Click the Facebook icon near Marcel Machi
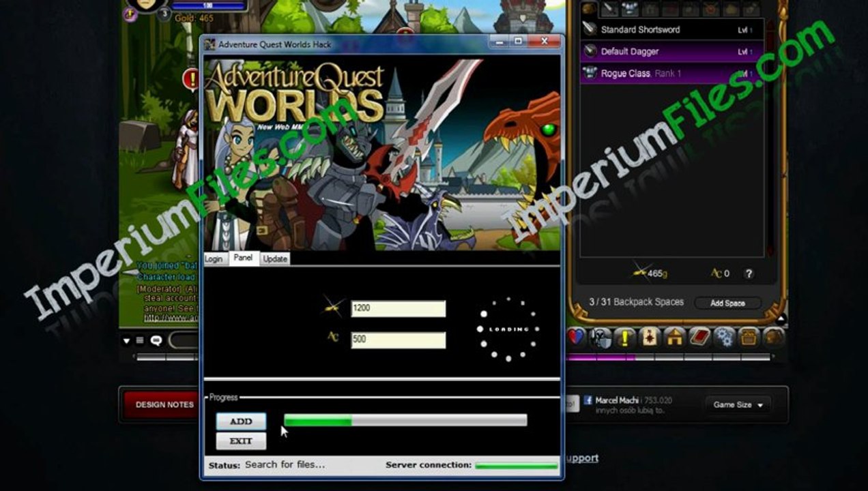This screenshot has width=868, height=491. (588, 401)
